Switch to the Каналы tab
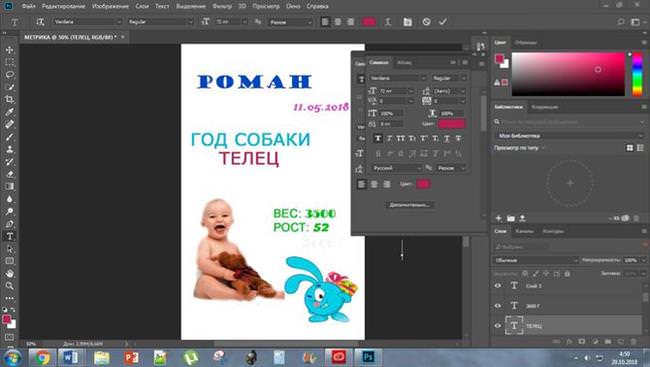This screenshot has width=650, height=367. pyautogui.click(x=524, y=231)
